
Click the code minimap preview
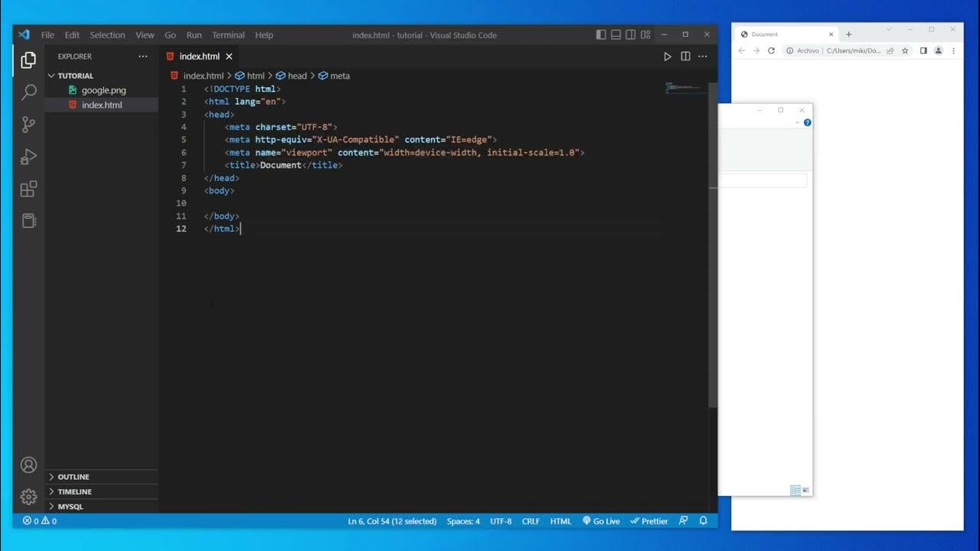click(x=683, y=87)
